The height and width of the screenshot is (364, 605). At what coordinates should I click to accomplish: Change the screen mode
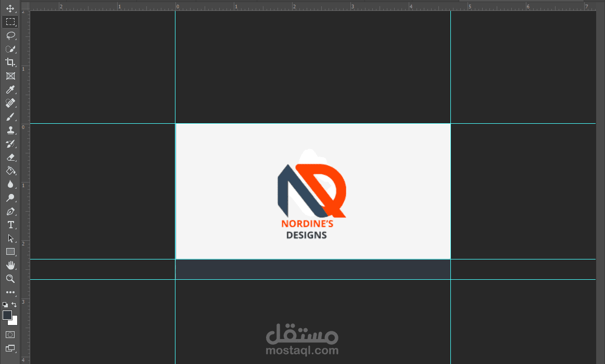(10, 348)
